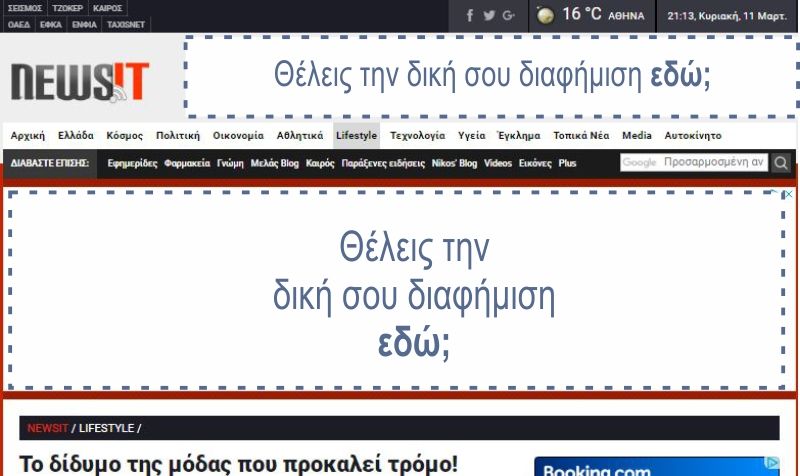800x476 pixels.
Task: Click the large center advertisement banner
Action: pyautogui.click(x=396, y=289)
